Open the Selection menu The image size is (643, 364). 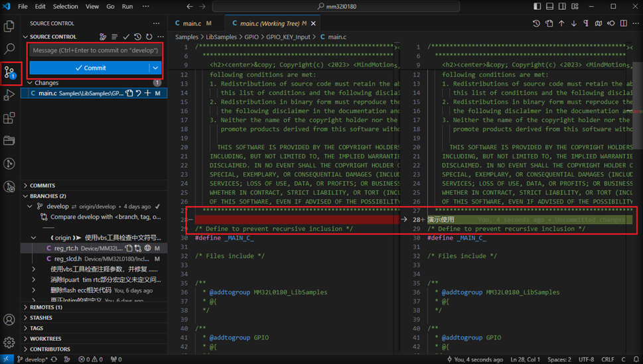point(65,7)
